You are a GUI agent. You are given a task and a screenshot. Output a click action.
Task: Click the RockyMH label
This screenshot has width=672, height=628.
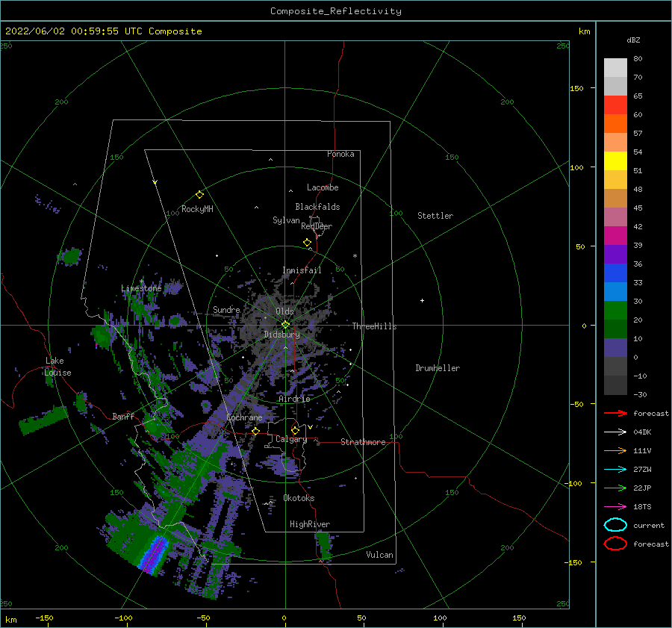[197, 209]
